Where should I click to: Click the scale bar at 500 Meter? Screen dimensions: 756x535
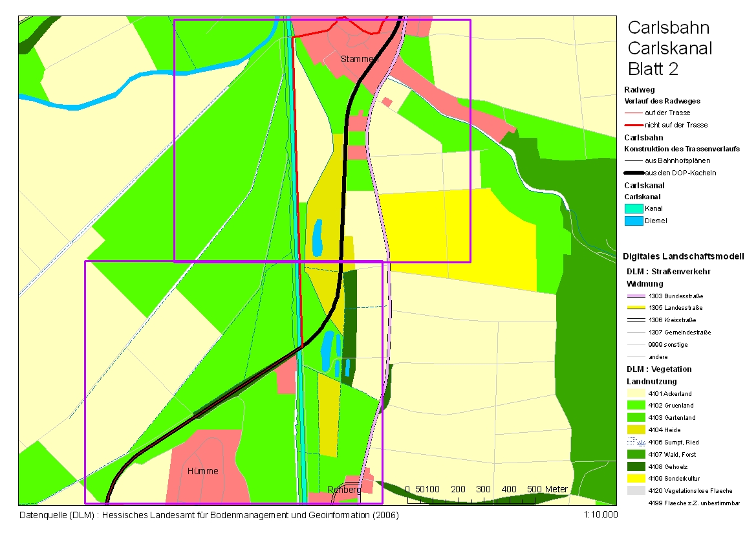point(535,489)
